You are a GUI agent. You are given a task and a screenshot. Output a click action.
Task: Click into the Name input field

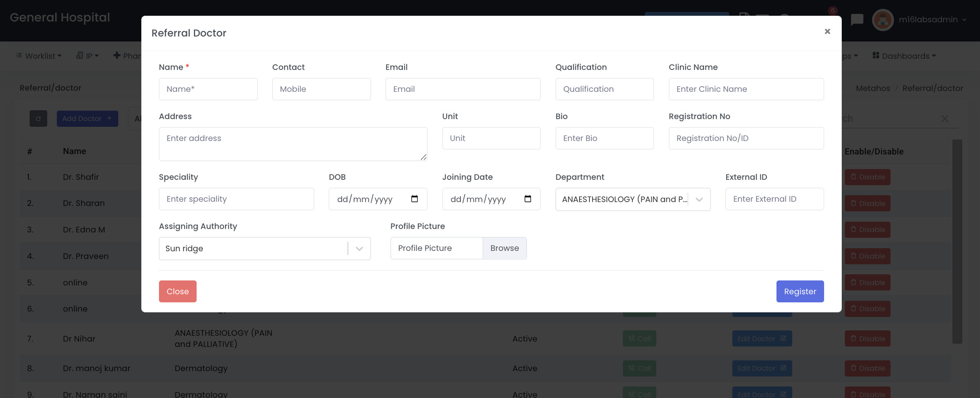[x=208, y=89]
